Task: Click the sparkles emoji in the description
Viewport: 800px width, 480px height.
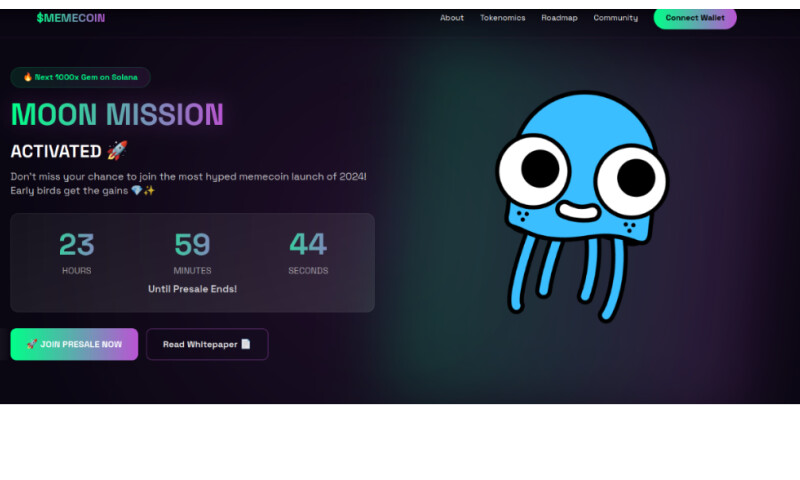Action: click(x=149, y=190)
